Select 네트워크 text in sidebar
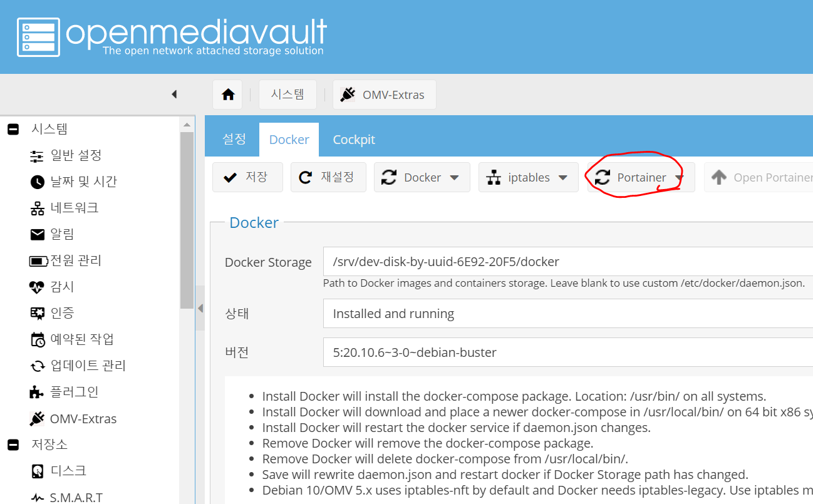This screenshot has width=813, height=504. pos(74,208)
